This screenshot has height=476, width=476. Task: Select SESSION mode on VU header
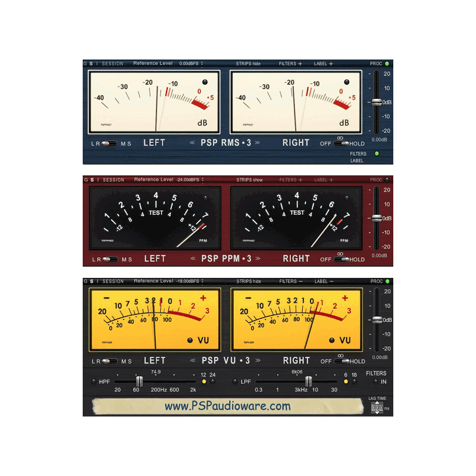click(x=113, y=281)
